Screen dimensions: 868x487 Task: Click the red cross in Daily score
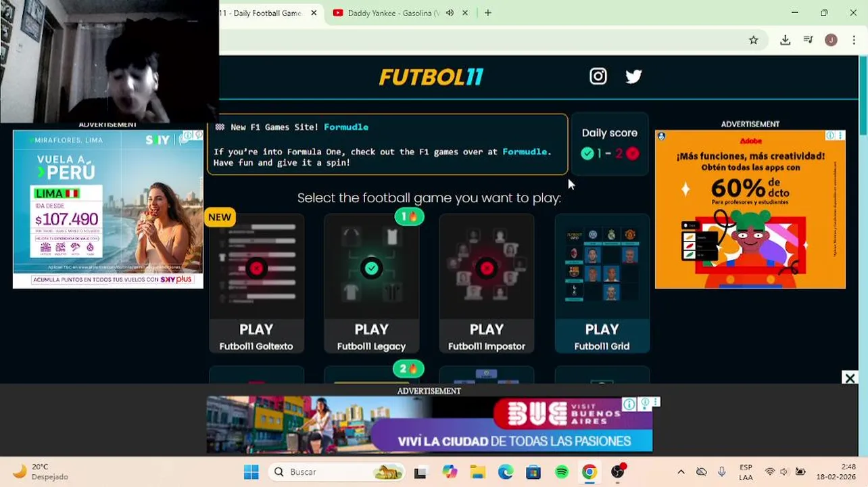(x=632, y=154)
